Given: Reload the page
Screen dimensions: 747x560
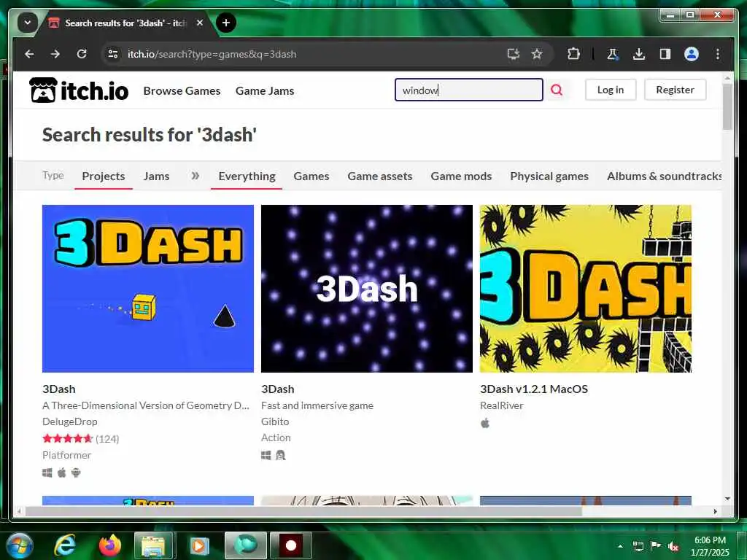Looking at the screenshot, I should click(x=82, y=54).
